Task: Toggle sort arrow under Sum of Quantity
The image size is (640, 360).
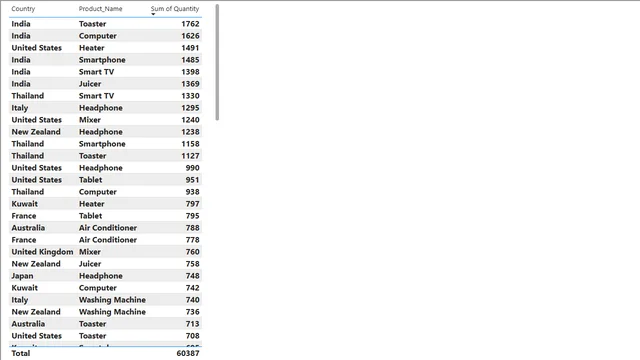Action: pyautogui.click(x=153, y=14)
